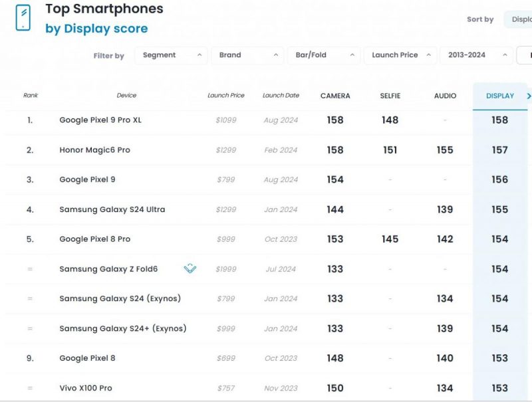Switch to the SELFIE score column
This screenshot has width=532, height=402.
tap(390, 96)
